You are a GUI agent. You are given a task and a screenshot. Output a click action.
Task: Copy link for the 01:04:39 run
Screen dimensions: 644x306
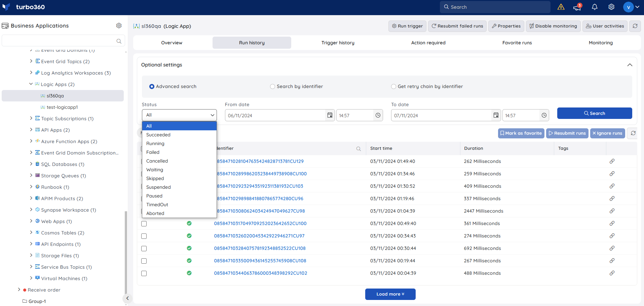click(x=612, y=211)
